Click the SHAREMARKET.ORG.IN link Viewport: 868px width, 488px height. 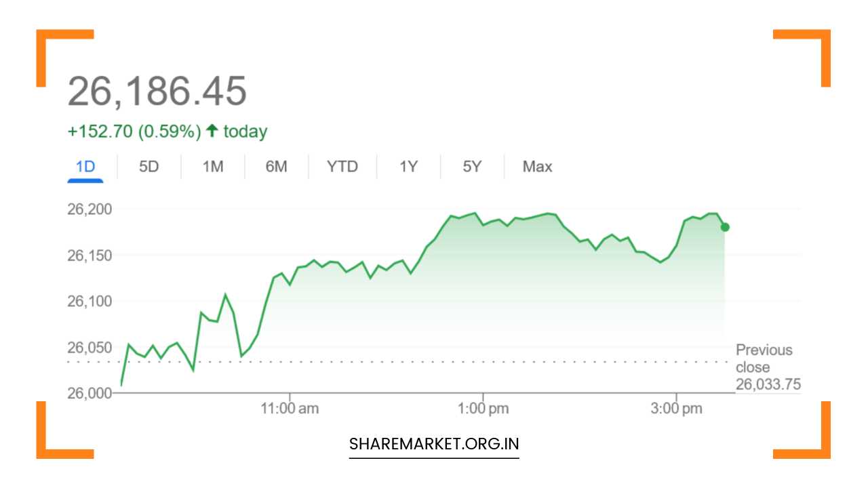click(x=433, y=444)
